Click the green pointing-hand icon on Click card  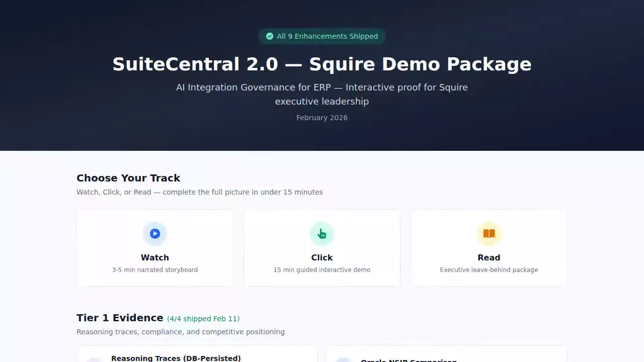pyautogui.click(x=322, y=234)
